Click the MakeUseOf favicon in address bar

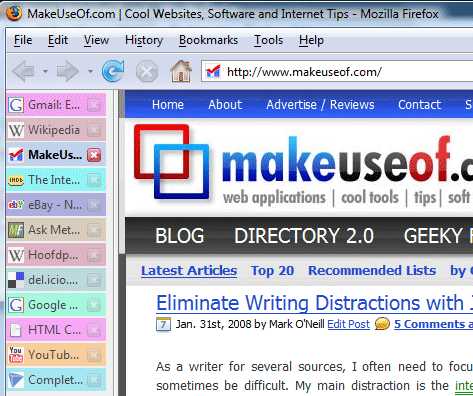[x=213, y=71]
